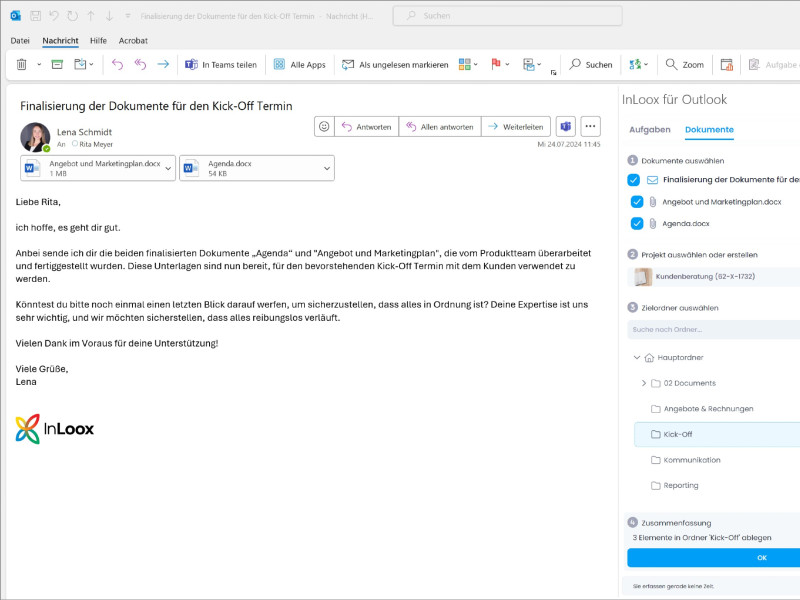
Task: Select the Dokumente tab in InLoox
Action: point(709,130)
